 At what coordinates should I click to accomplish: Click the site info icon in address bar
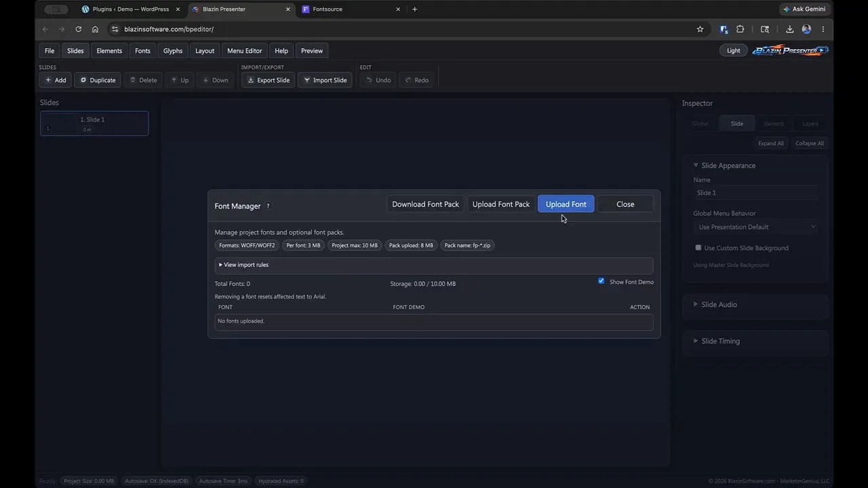pyautogui.click(x=115, y=29)
